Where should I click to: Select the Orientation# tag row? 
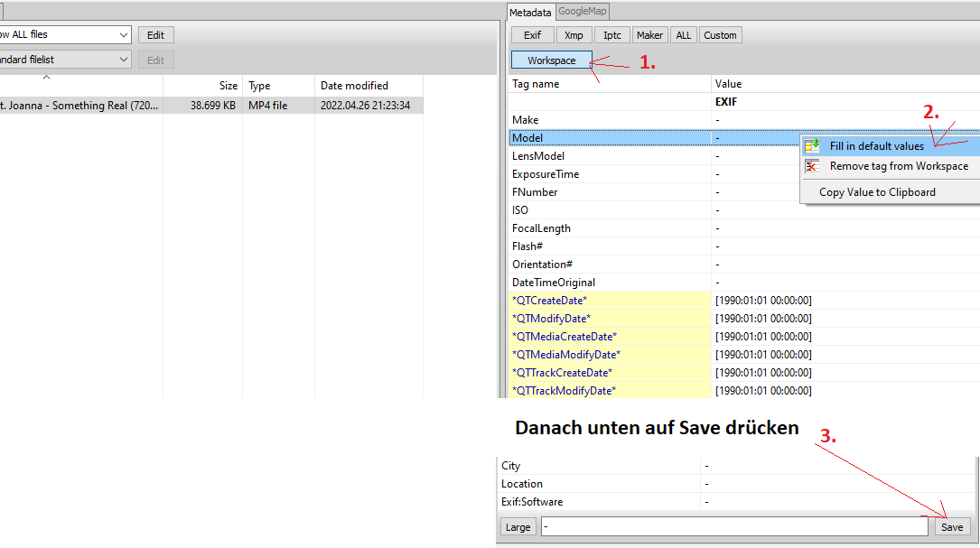[743, 265]
